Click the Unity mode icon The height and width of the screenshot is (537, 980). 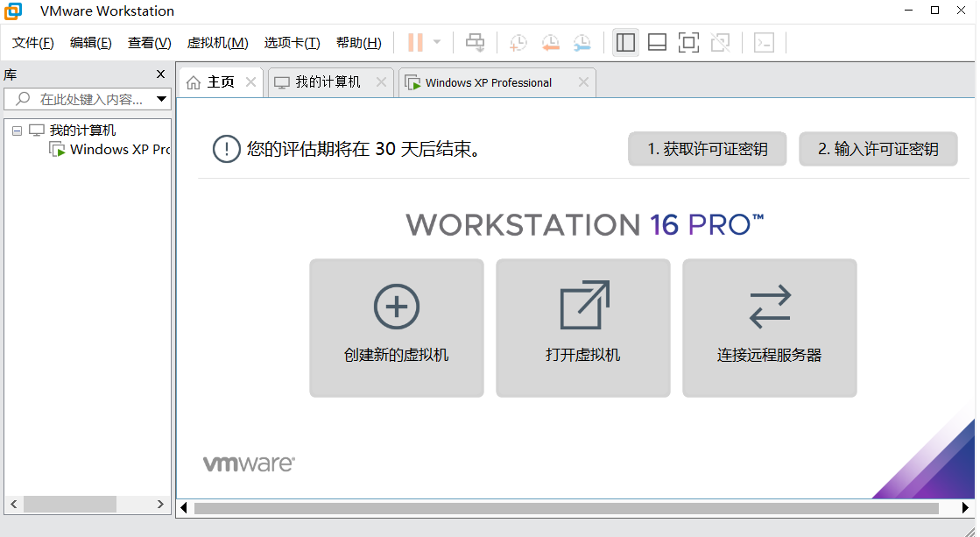pyautogui.click(x=721, y=43)
